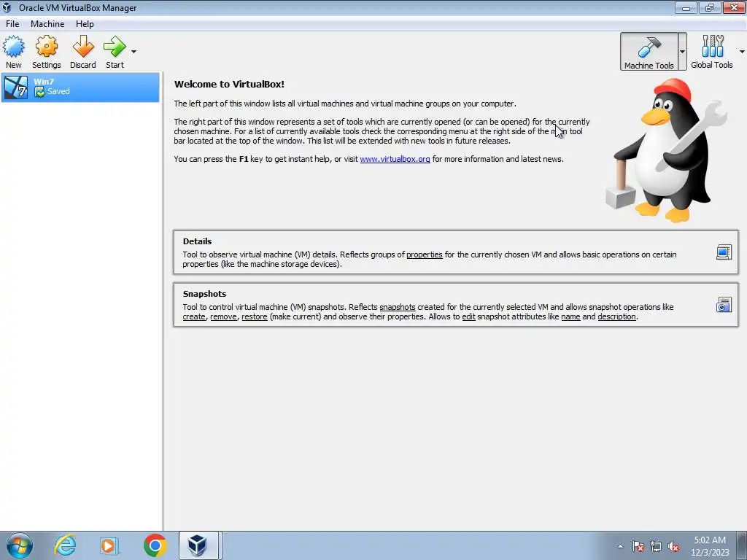This screenshot has width=747, height=560.
Task: Click the properties link in Details
Action: click(425, 254)
